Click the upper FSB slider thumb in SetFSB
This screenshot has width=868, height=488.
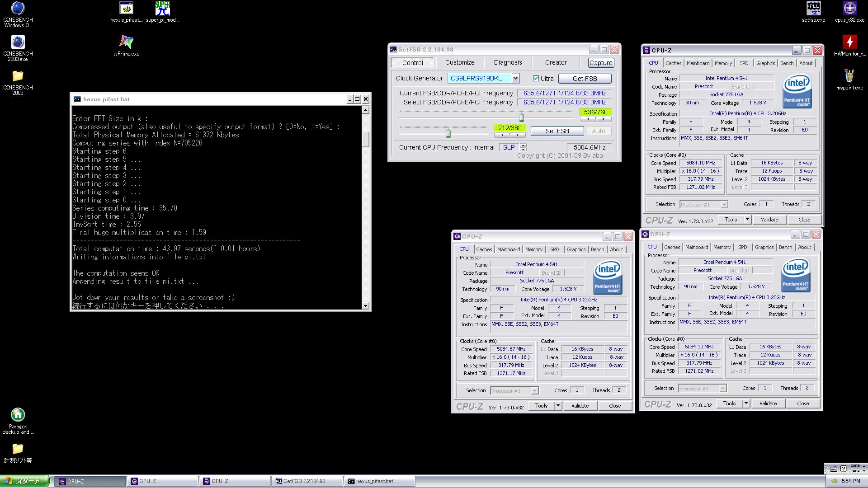tap(521, 117)
